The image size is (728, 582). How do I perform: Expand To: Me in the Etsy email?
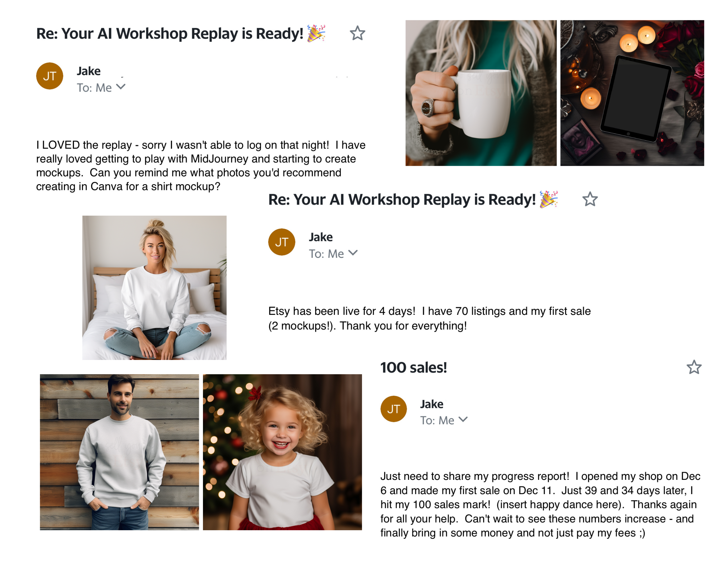pyautogui.click(x=353, y=253)
